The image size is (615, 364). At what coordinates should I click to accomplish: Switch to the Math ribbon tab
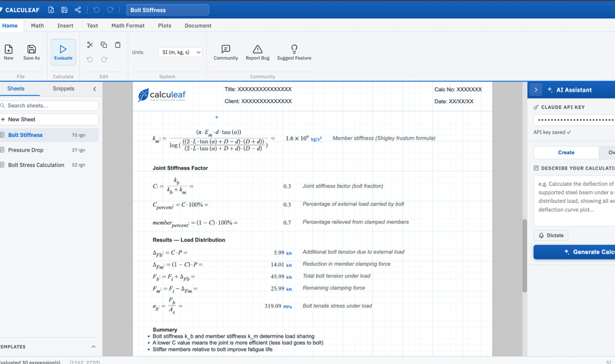point(37,26)
